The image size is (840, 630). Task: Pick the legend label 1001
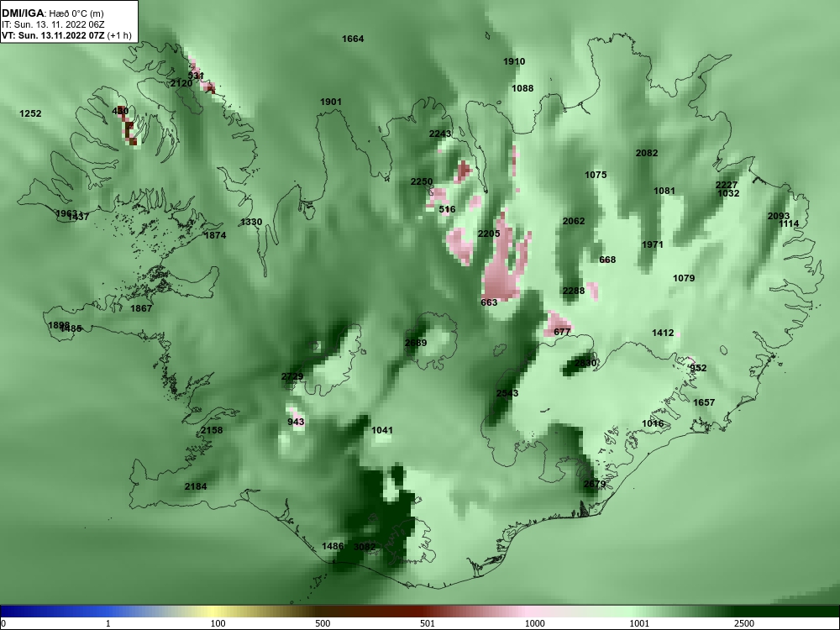(x=639, y=623)
